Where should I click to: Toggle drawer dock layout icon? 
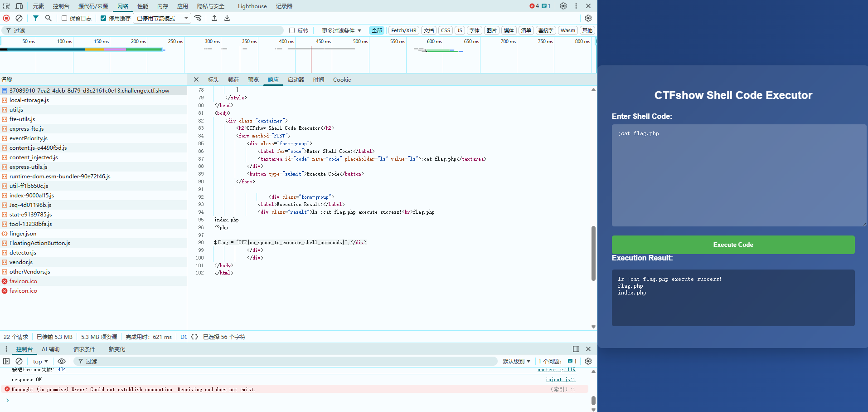click(576, 349)
